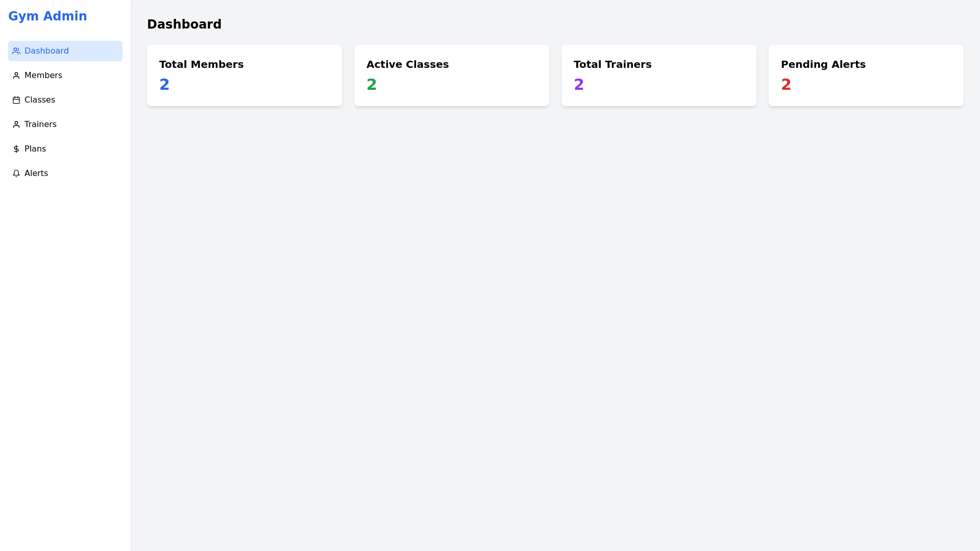Select the Dashboard sidebar label
This screenshot has height=551, width=980.
[46, 51]
